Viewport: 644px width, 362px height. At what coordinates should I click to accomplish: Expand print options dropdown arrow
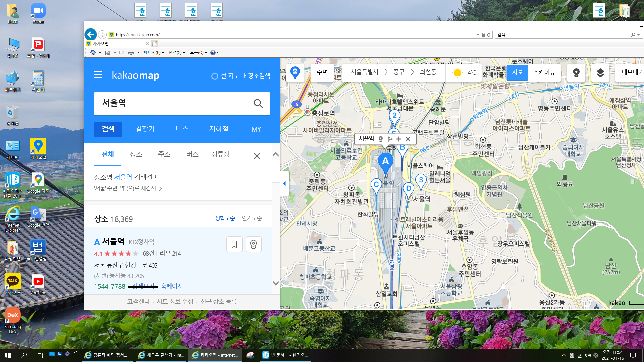coord(138,53)
